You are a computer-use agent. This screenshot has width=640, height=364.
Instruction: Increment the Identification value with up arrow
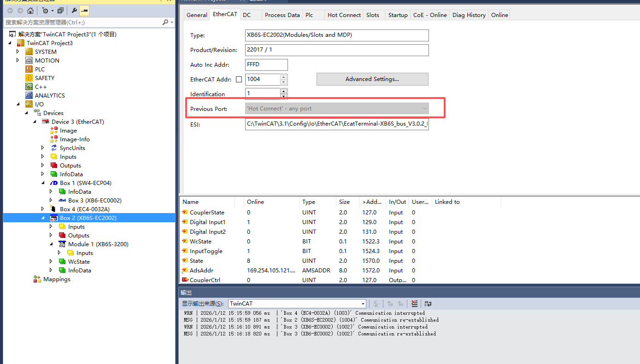283,91
